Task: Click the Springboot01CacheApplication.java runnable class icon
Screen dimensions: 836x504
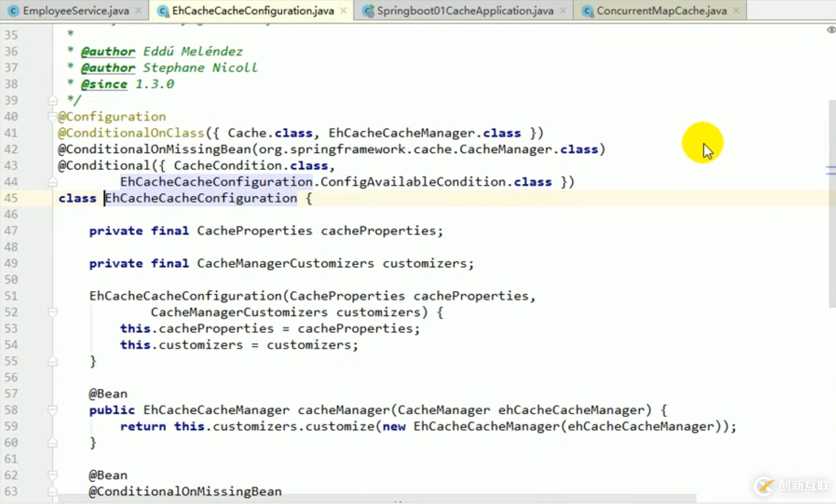Action: [368, 11]
